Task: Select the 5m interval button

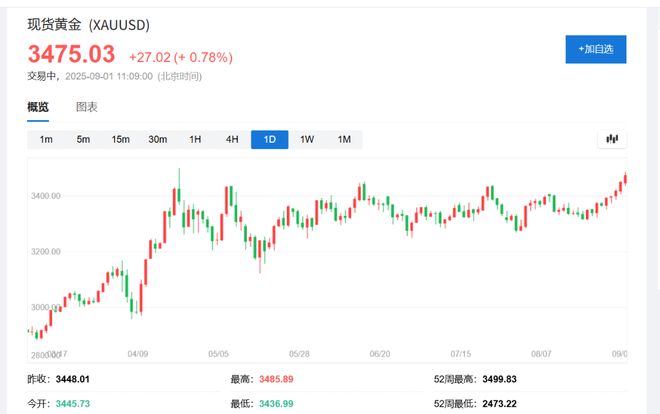Action: click(83, 139)
